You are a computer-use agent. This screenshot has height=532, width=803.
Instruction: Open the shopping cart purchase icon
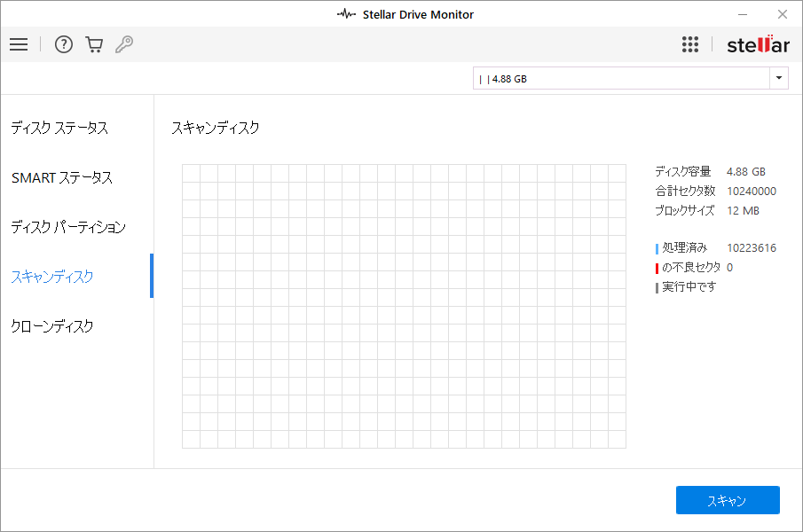[x=94, y=44]
